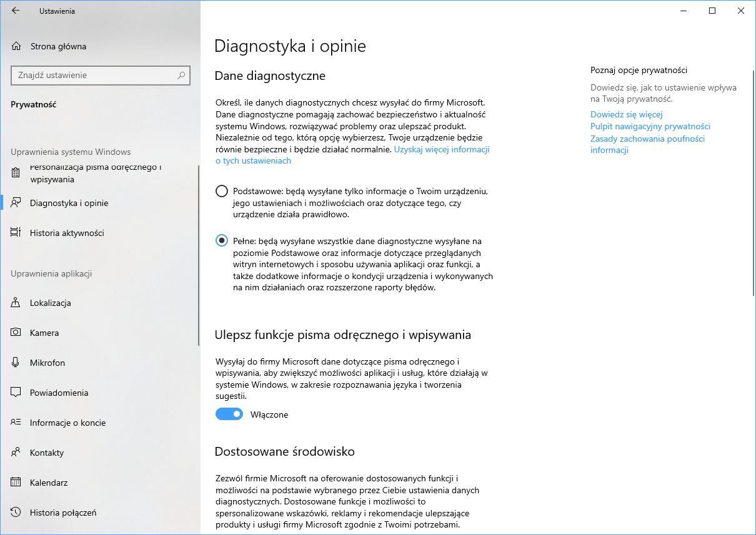Open the Dowiedz się więcej link
The image size is (756, 535).
point(626,114)
